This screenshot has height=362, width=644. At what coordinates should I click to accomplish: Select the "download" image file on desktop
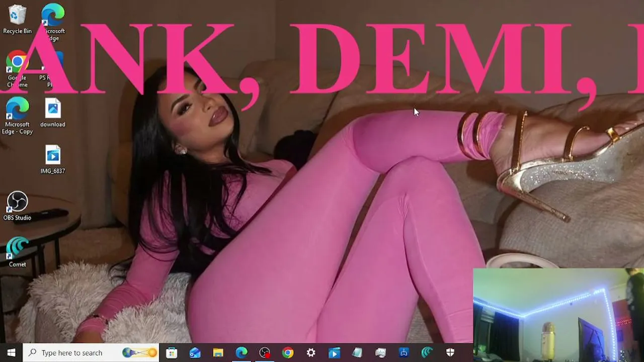53,113
